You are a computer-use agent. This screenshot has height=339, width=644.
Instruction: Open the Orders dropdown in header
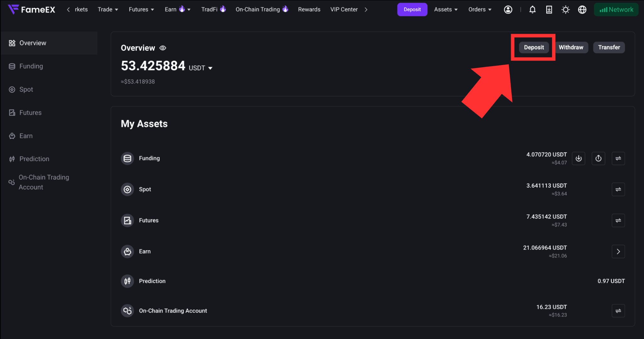480,9
